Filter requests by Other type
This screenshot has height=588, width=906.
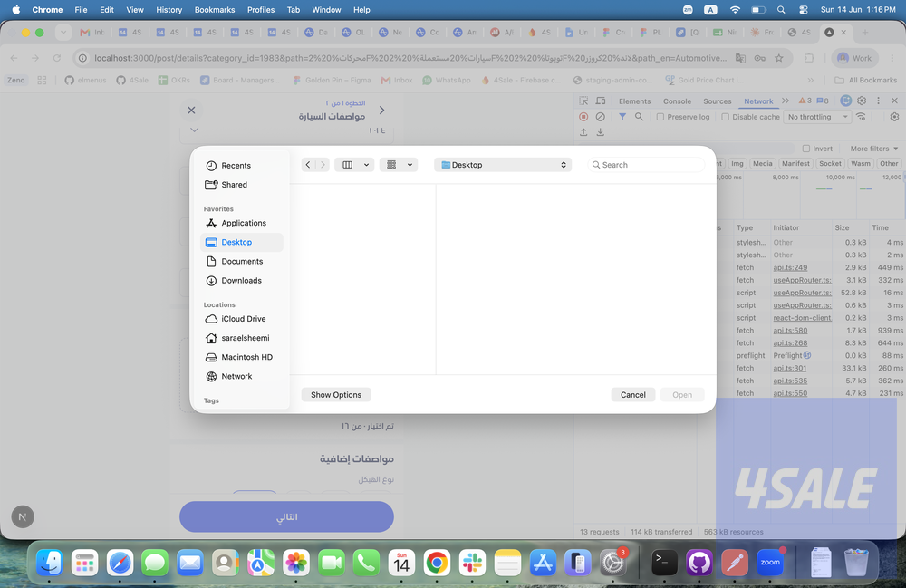click(889, 163)
